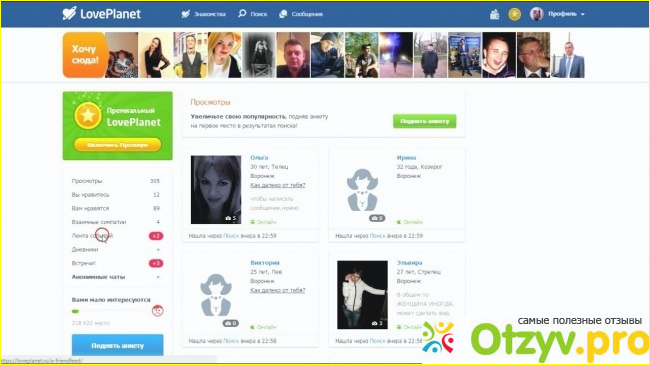Screen dimensions: 650x365
Task: Open the Сообщения chat bubble icon
Action: pos(283,14)
